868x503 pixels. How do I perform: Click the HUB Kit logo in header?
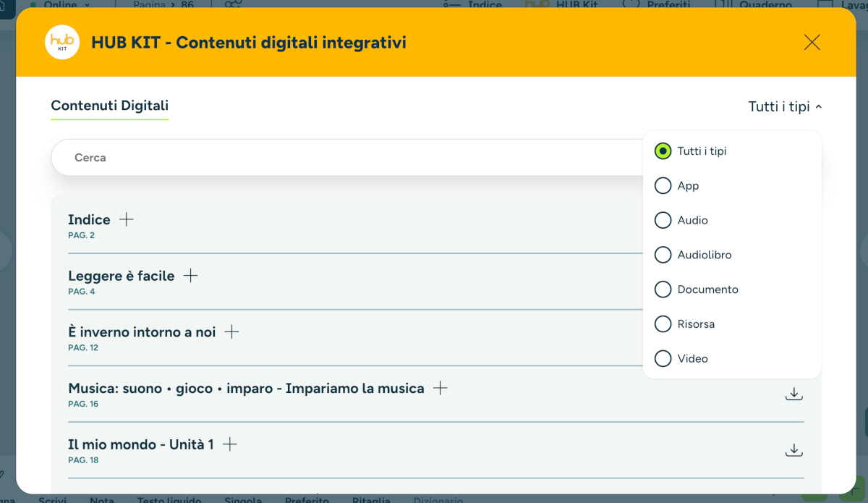62,42
